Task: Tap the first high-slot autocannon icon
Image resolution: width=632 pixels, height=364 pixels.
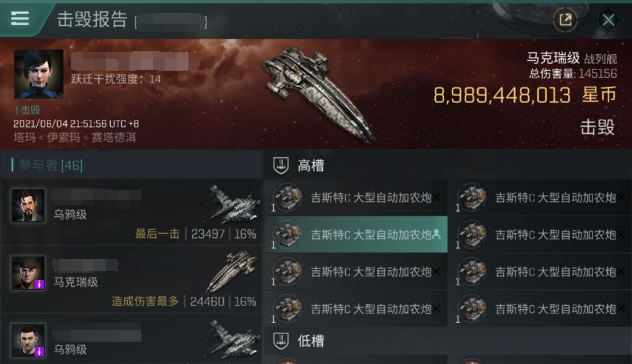Action: click(287, 197)
